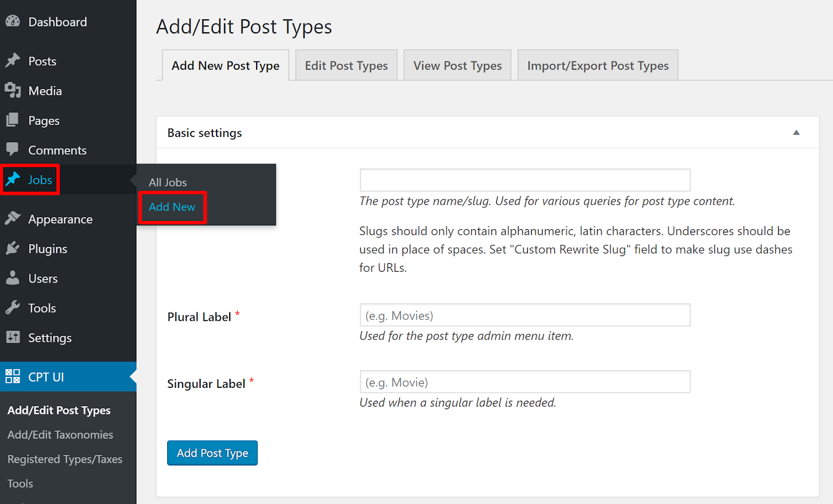833x504 pixels.
Task: Open Users via the person icon
Action: [13, 278]
